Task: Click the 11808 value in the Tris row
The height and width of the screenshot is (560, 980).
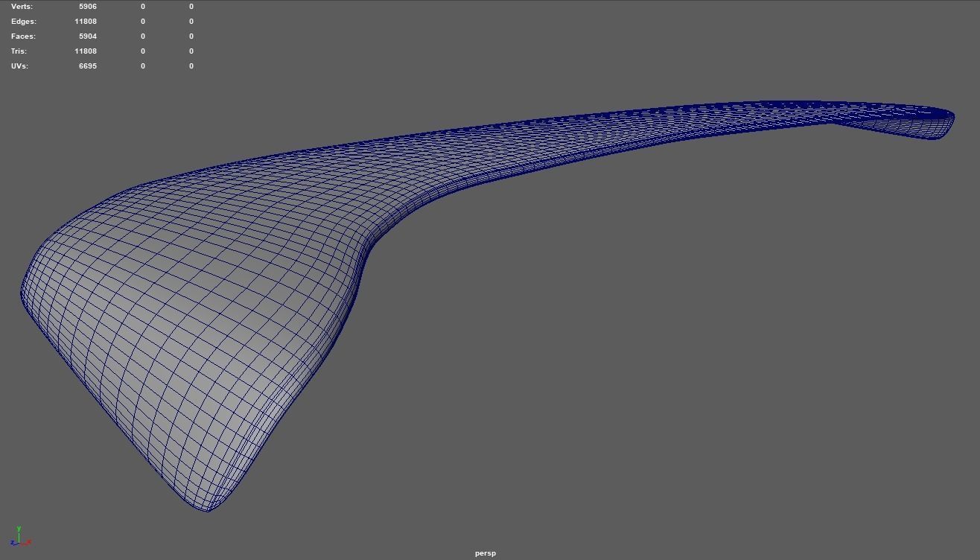Action: (86, 51)
